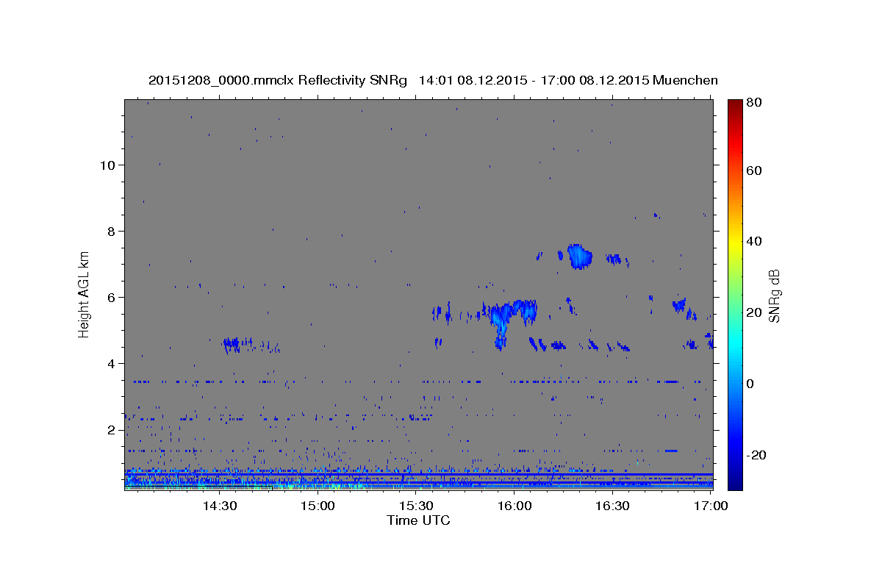Click the plot title text '20151208_0000.mmclx Reflectivity SNRg'
The width and height of the screenshot is (882, 588).
point(278,80)
